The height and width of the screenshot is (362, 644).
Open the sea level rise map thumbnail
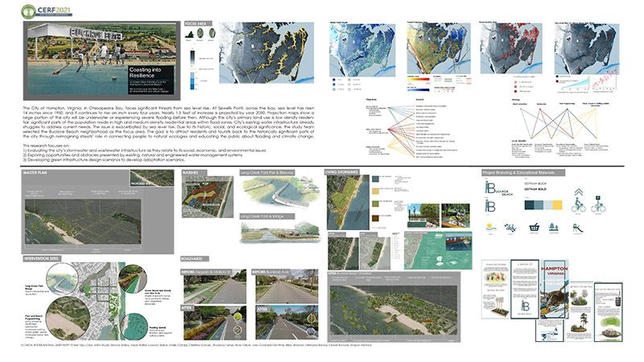pos(587,48)
